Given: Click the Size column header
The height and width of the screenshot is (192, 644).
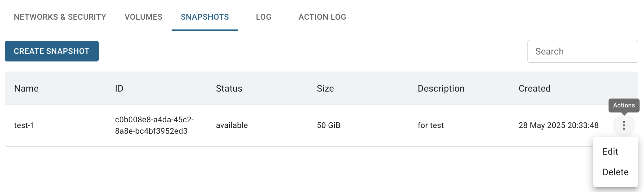Looking at the screenshot, I should pyautogui.click(x=325, y=88).
